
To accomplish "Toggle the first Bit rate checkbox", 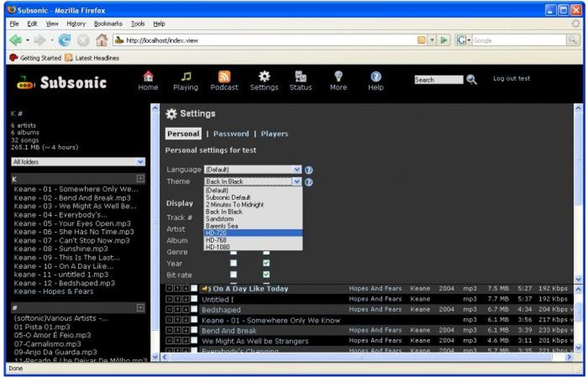I will pos(233,274).
